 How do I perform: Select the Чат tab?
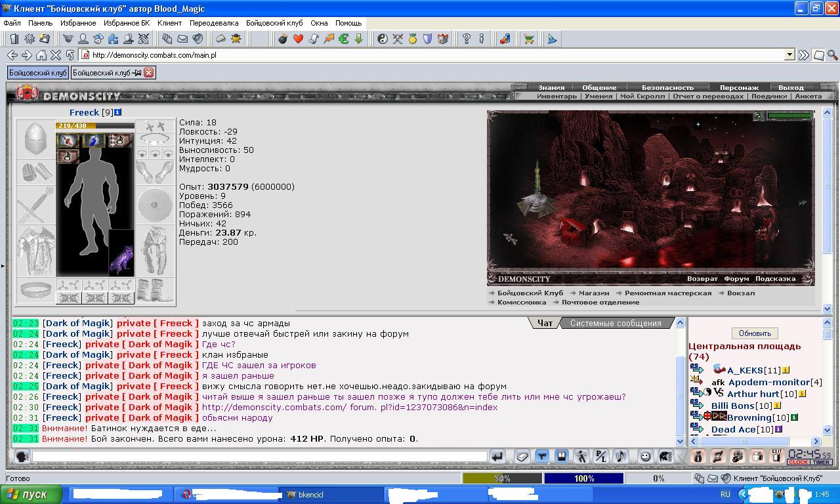pos(545,323)
